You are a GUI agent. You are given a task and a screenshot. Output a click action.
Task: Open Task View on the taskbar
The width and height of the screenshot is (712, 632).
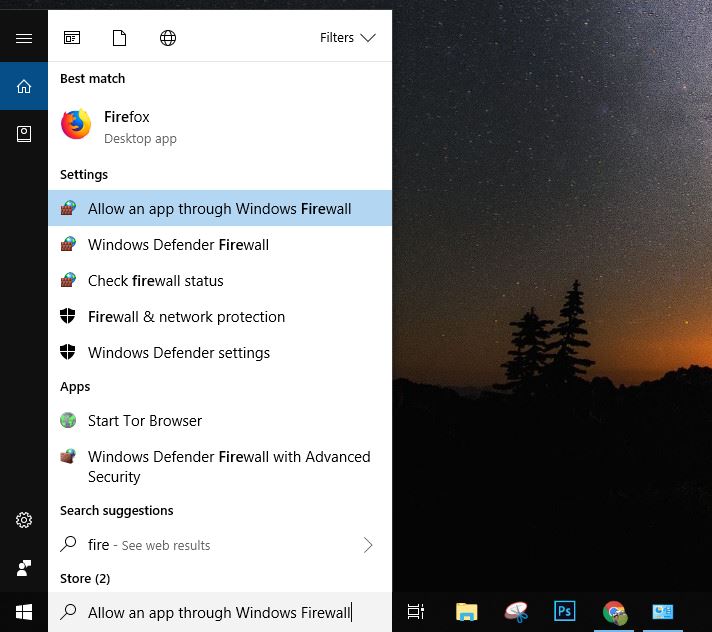coord(415,612)
